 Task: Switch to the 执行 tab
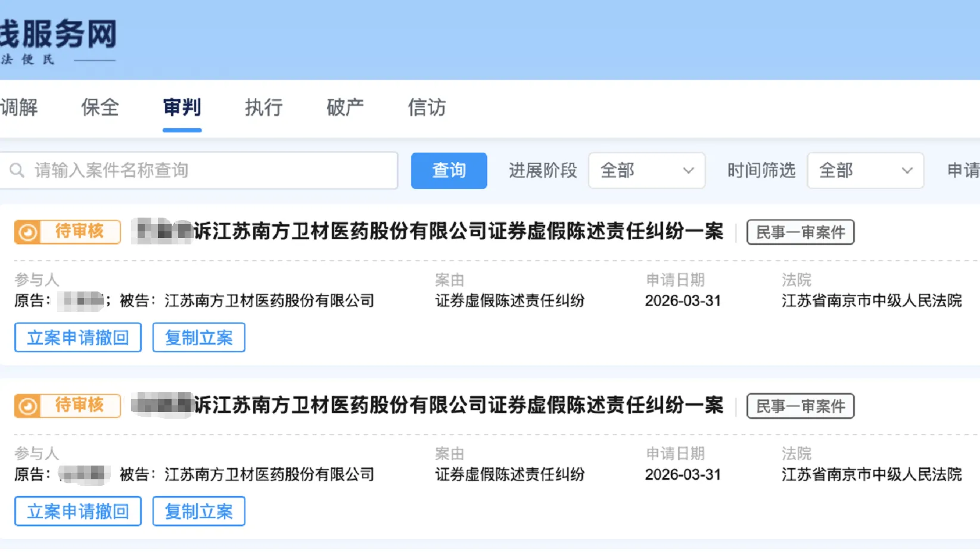click(x=263, y=108)
